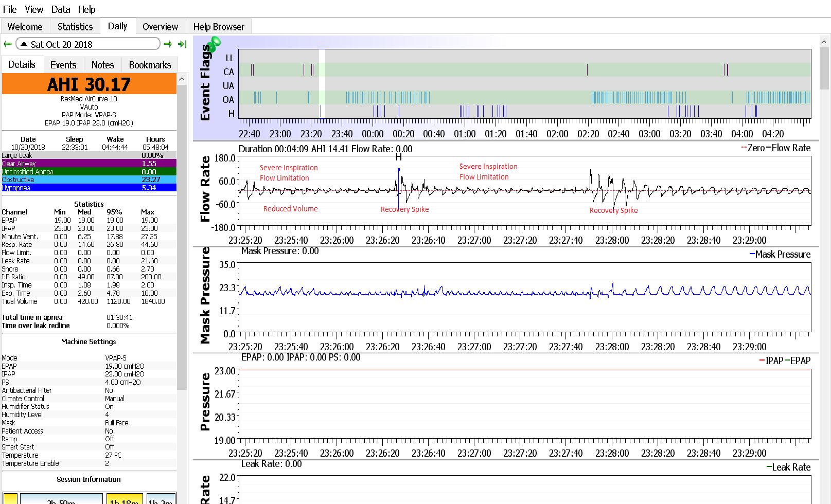
Task: Open the Data menu
Action: tap(61, 9)
